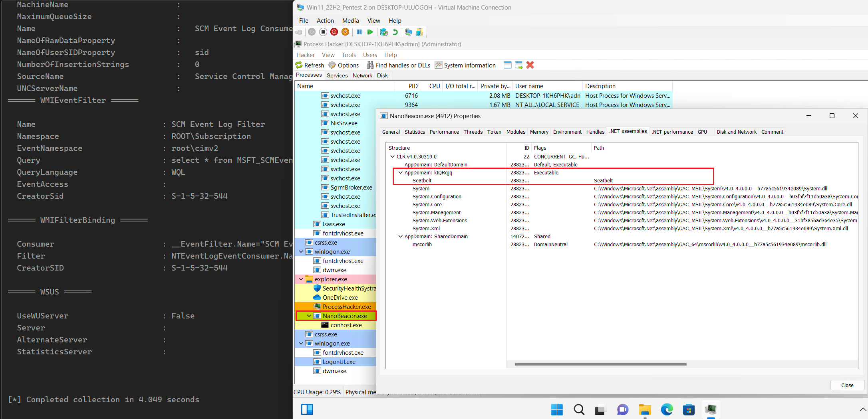This screenshot has width=868, height=419.
Task: Open the .NET performance tab
Action: (x=673, y=132)
